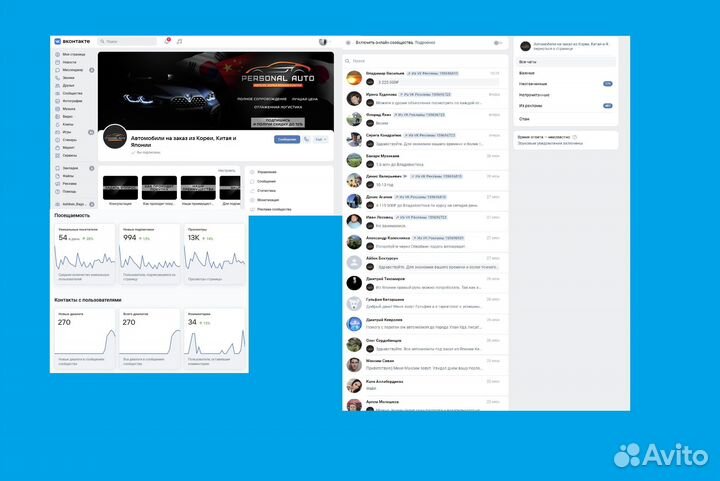
Task: Click the Personal Auto community avatar
Action: click(115, 138)
